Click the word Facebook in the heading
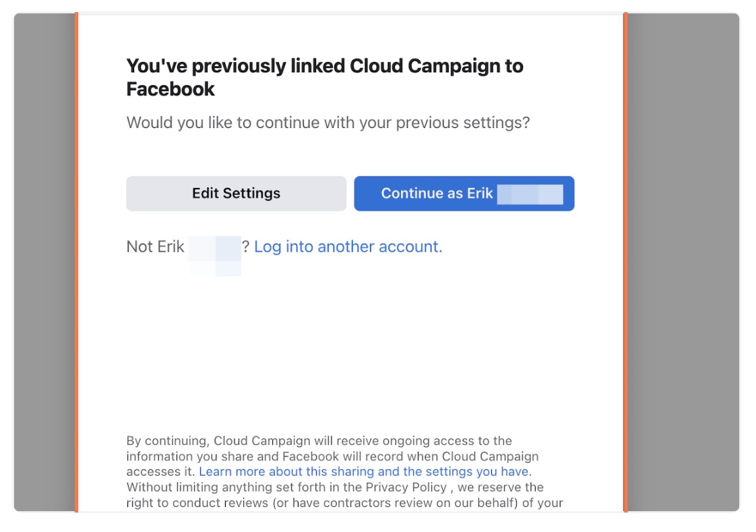756x532 pixels. pyautogui.click(x=170, y=89)
